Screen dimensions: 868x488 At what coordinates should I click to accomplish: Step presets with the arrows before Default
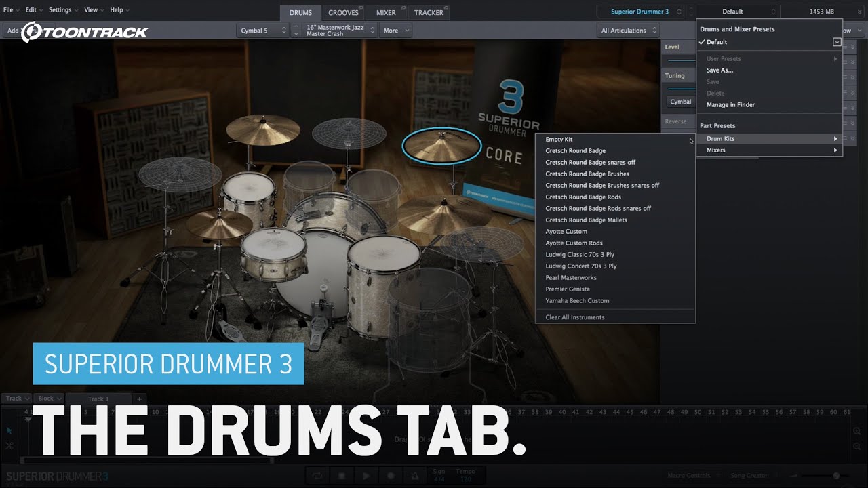tap(690, 12)
